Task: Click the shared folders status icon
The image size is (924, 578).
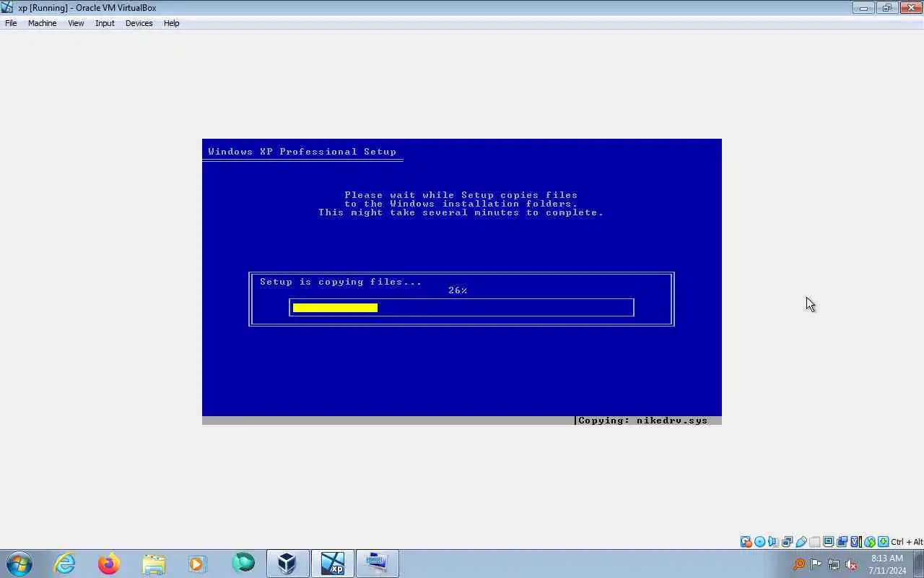Action: 815,542
